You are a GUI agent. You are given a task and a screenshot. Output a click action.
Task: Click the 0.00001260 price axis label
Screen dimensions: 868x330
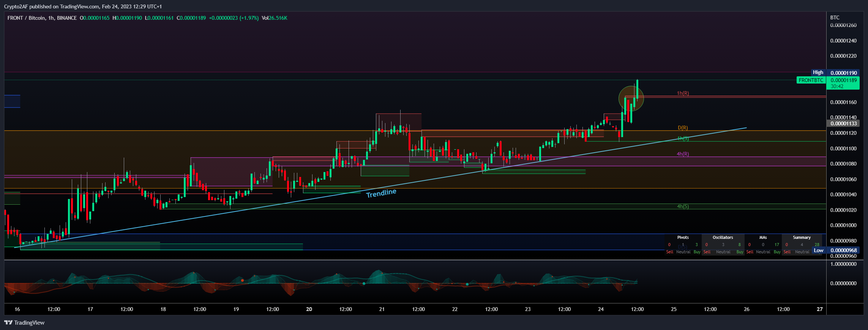click(843, 25)
